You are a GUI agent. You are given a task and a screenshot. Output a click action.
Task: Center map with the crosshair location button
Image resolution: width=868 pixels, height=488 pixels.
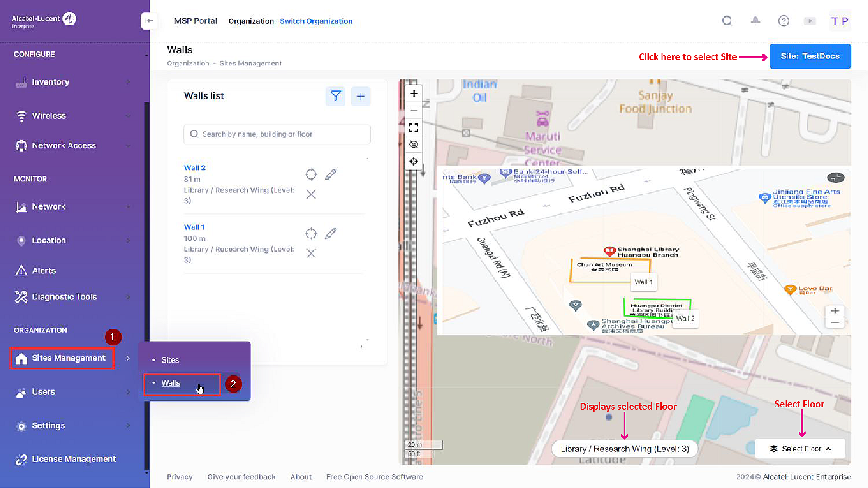(413, 161)
